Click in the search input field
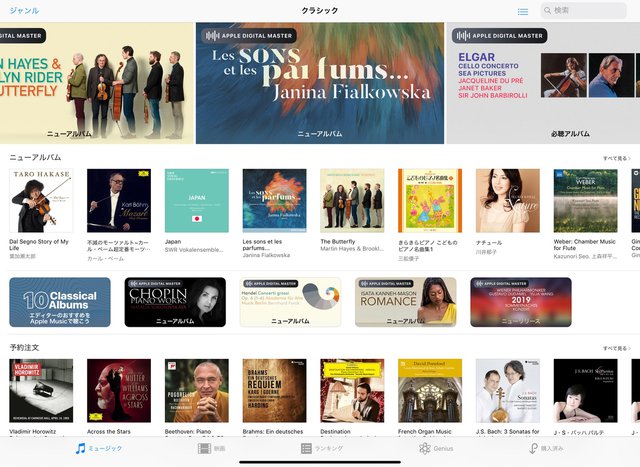The height and width of the screenshot is (467, 640). pyautogui.click(x=584, y=11)
